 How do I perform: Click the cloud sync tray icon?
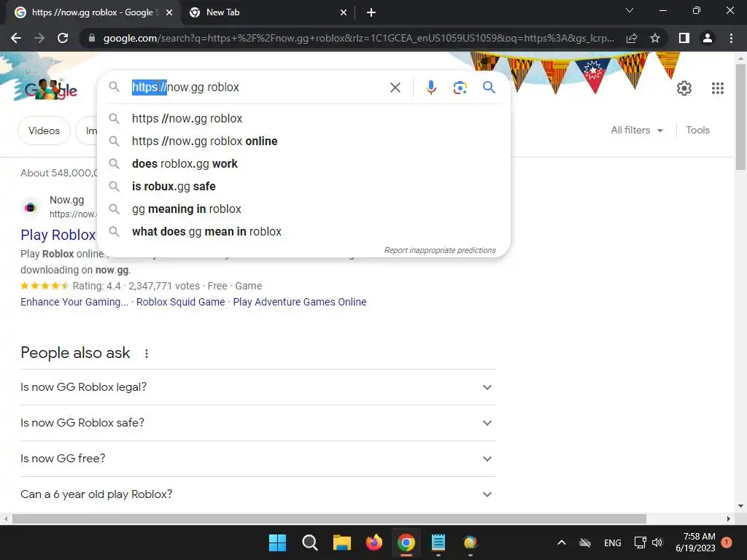point(585,542)
